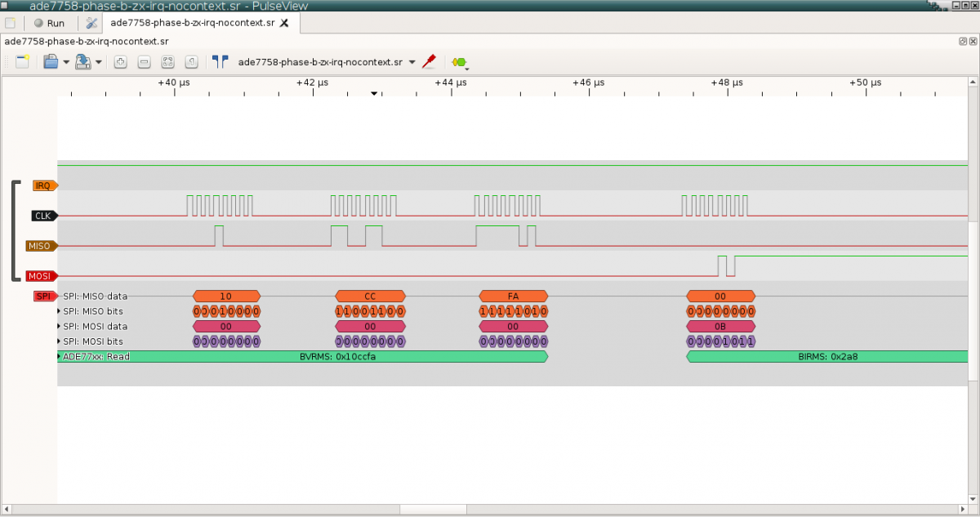Click the blue Open file folder icon
This screenshot has height=517, width=980.
51,61
